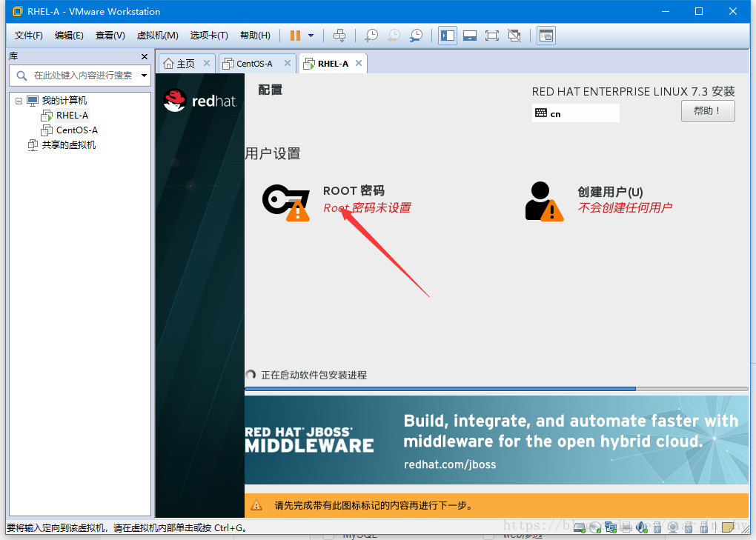756x540 pixels.
Task: Click the webcam device status icon
Action: 672,527
